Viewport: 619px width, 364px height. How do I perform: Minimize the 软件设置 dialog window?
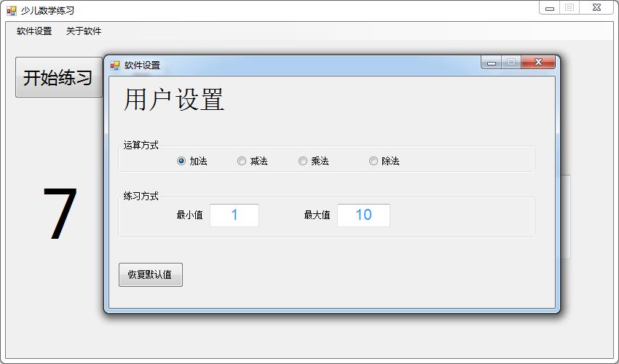point(492,63)
